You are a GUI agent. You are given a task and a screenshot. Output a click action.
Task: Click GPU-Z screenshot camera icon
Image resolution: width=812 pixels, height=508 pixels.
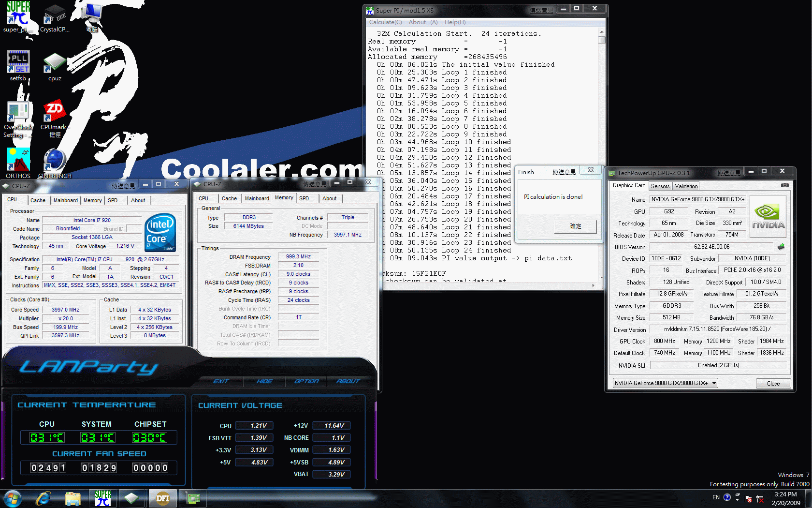785,185
